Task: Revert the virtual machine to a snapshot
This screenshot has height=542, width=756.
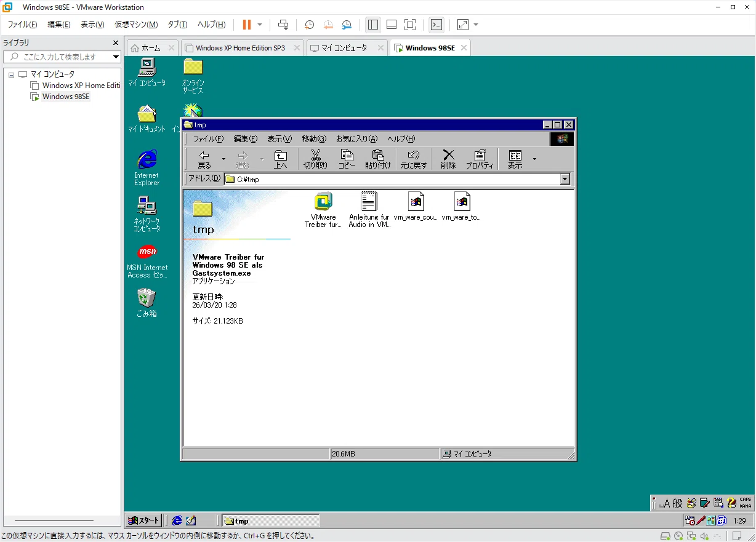Action: coord(328,25)
